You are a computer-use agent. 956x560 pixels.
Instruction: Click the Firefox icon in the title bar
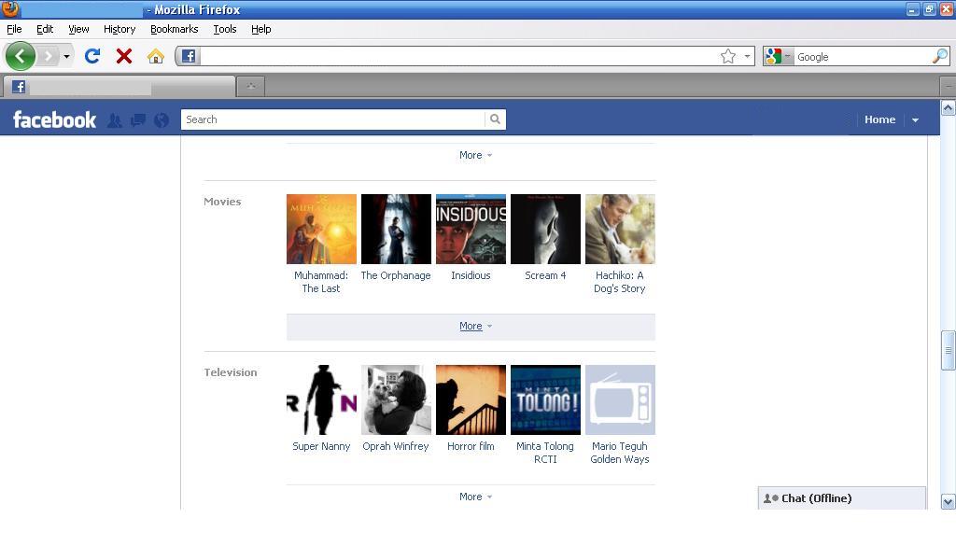[x=10, y=8]
